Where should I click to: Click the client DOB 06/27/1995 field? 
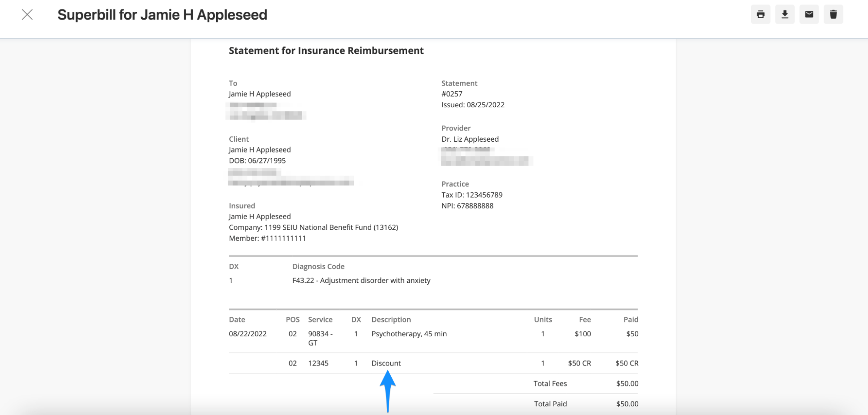pyautogui.click(x=257, y=160)
